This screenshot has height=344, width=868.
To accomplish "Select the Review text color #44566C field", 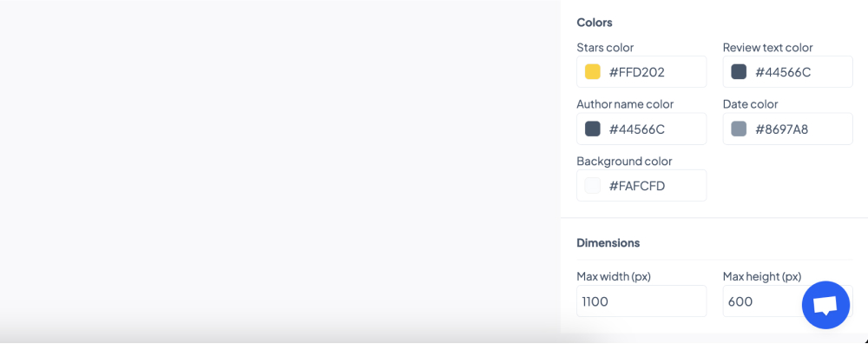I will [x=788, y=71].
